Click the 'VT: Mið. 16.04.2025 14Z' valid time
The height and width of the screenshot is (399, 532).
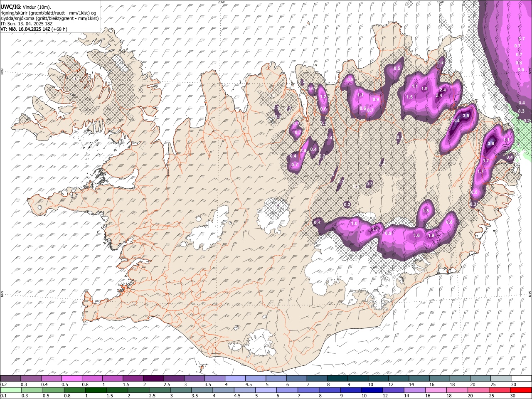(x=25, y=29)
